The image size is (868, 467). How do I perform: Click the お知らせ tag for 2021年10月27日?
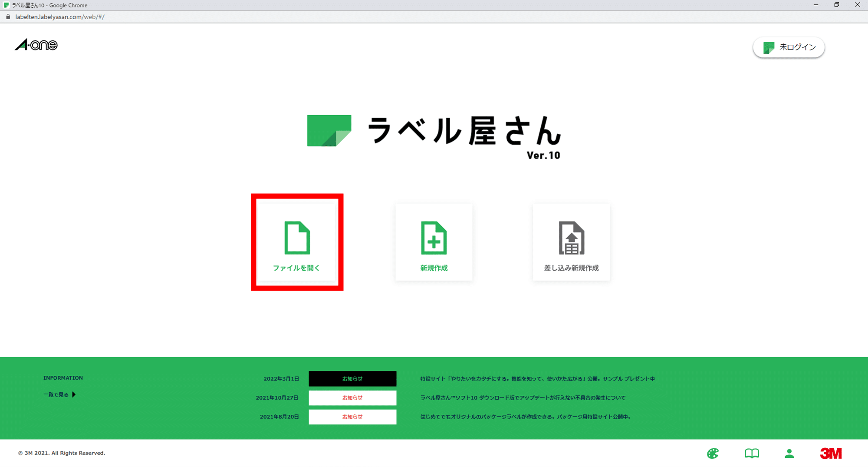point(352,398)
